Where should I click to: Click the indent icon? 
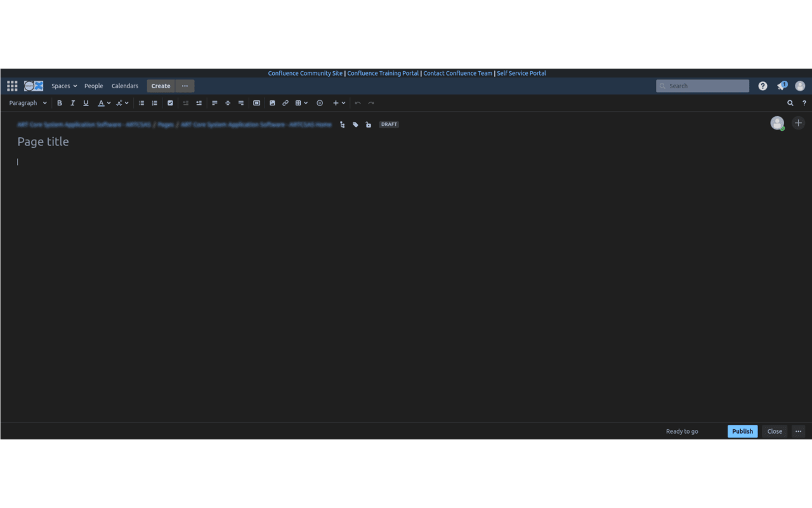(x=199, y=103)
